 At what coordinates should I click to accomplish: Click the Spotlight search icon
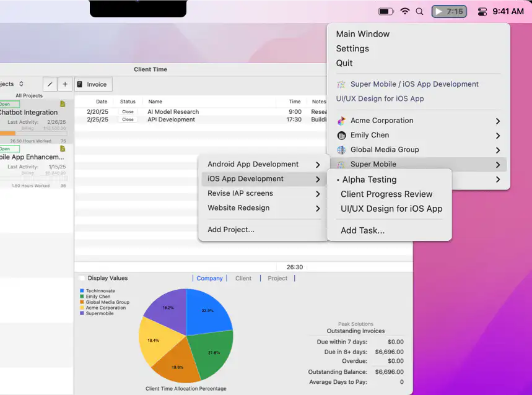pyautogui.click(x=420, y=11)
